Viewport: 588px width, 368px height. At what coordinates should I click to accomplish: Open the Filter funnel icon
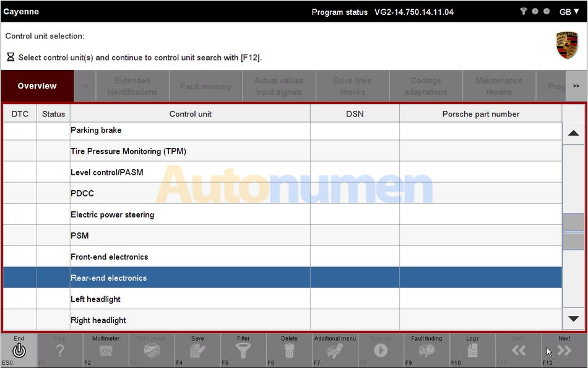pyautogui.click(x=243, y=351)
